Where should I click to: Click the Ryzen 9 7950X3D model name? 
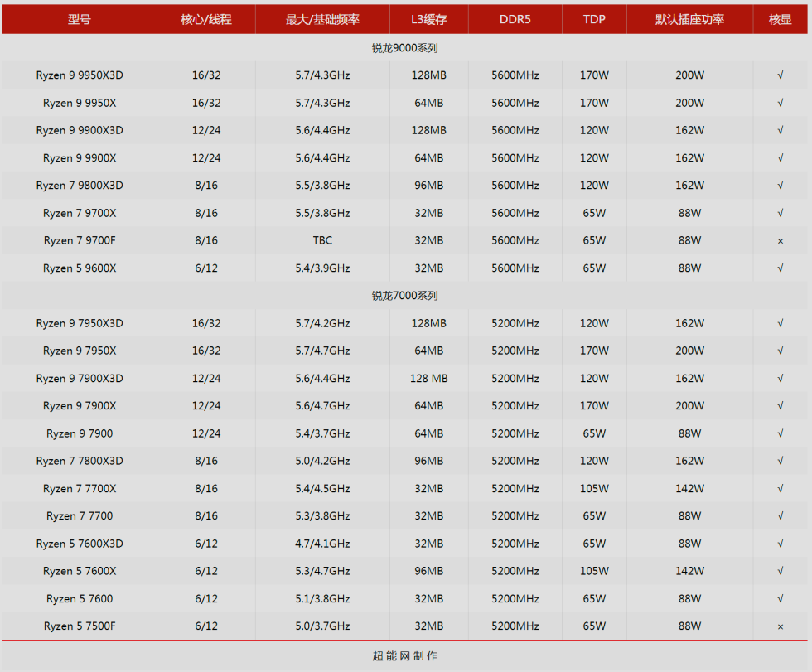[x=80, y=324]
